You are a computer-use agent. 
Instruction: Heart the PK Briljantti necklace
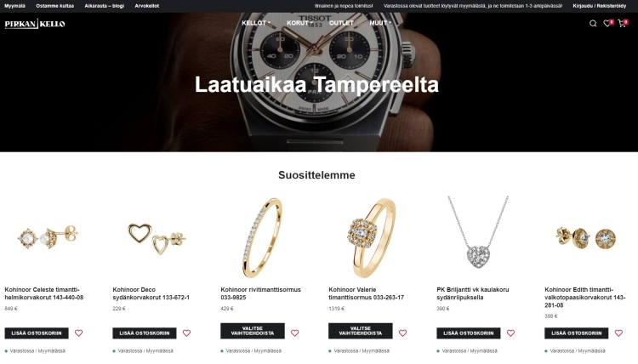(x=510, y=333)
